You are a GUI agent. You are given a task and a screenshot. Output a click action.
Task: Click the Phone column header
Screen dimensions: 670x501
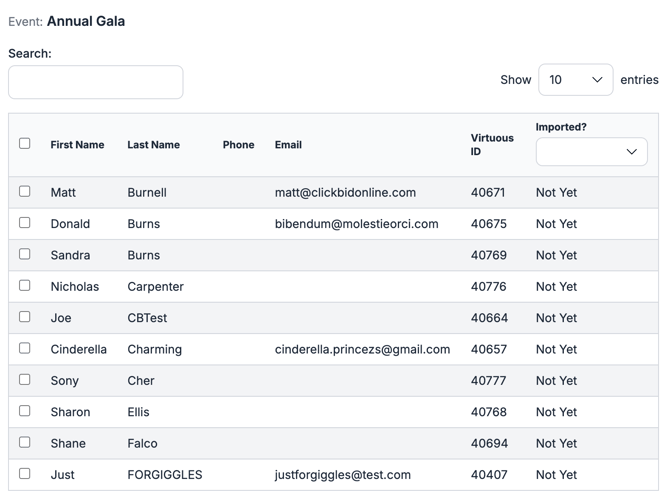[238, 145]
